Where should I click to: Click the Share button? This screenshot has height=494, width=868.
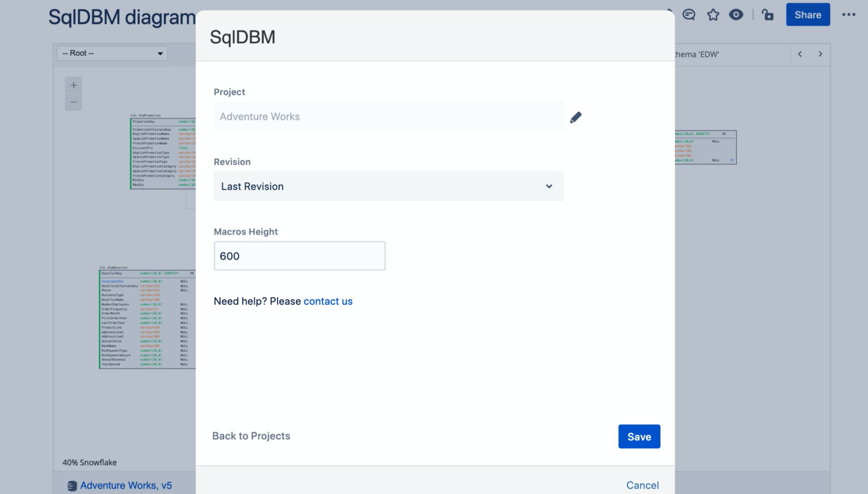pos(808,15)
